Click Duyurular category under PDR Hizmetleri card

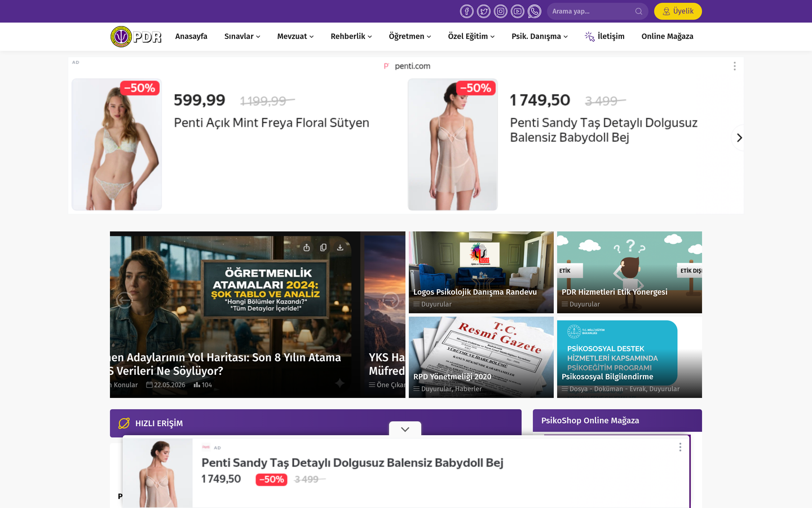585,304
